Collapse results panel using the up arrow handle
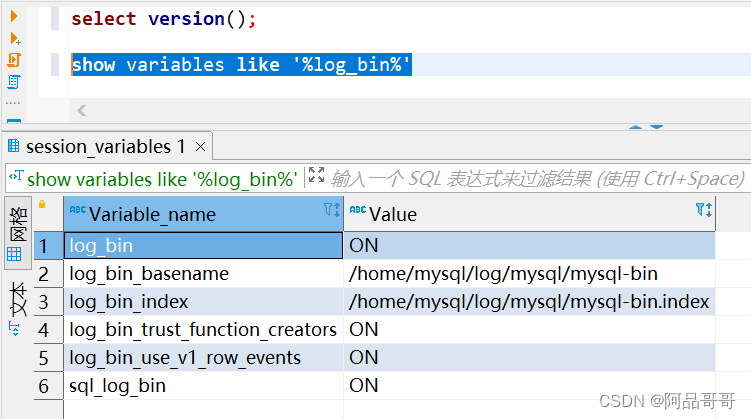The height and width of the screenshot is (419, 751). click(636, 127)
